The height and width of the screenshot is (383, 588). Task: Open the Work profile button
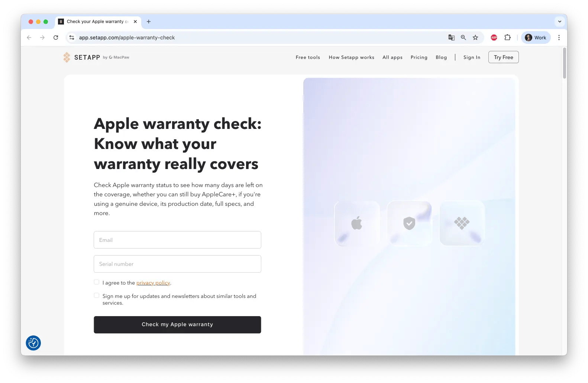(x=536, y=38)
